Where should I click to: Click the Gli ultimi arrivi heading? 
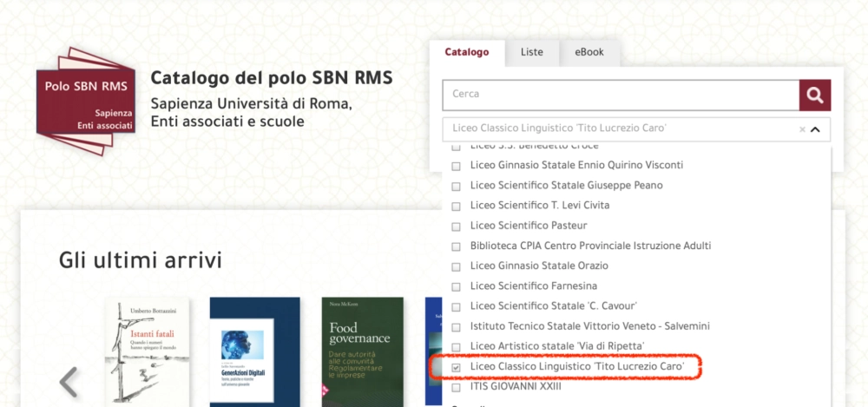click(141, 260)
